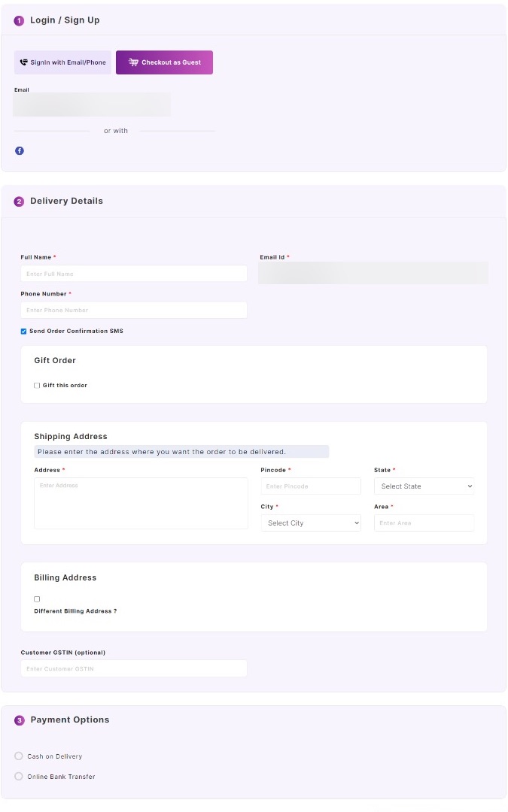This screenshot has height=812, width=508.
Task: Click the shipping Address text area
Action: 141,503
